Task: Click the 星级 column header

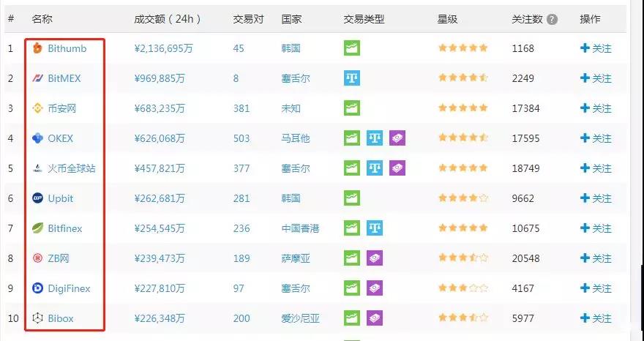Action: 447,19
